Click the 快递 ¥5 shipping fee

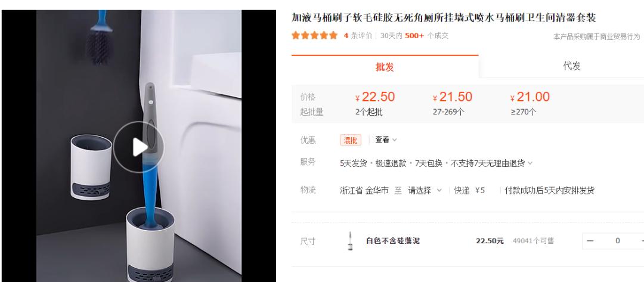click(469, 190)
